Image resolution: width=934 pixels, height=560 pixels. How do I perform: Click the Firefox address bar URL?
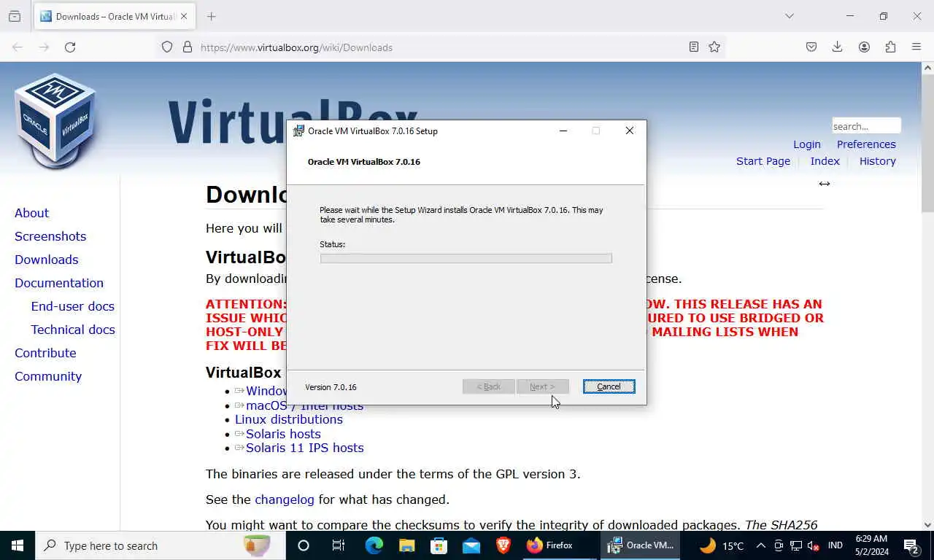point(296,47)
